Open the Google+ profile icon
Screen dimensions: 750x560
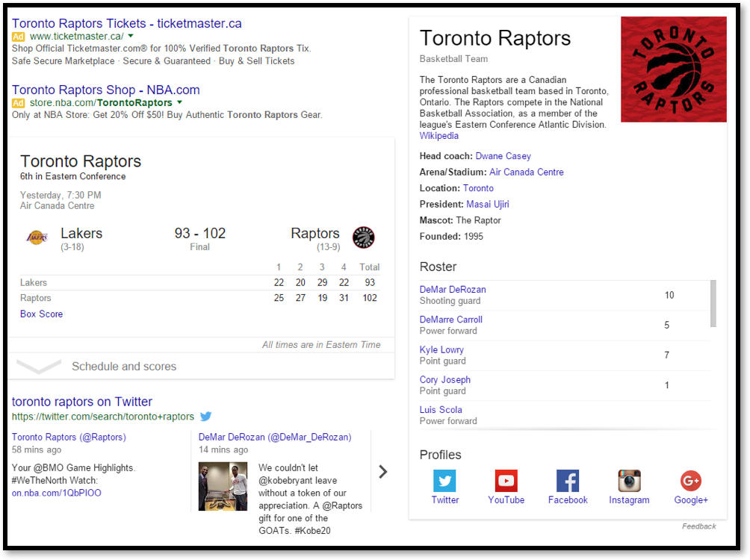click(691, 480)
